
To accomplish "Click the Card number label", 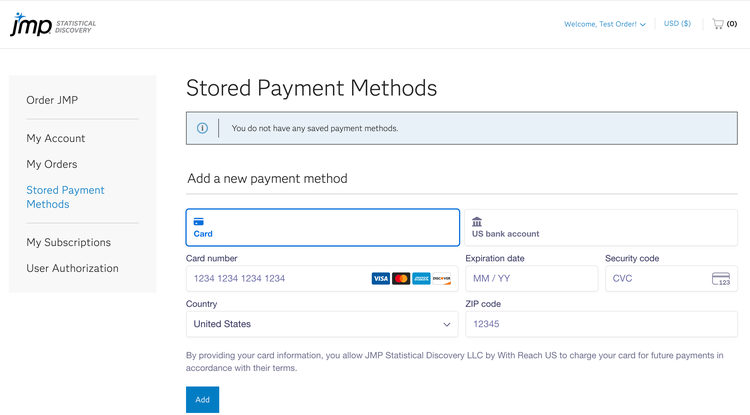I will click(211, 258).
